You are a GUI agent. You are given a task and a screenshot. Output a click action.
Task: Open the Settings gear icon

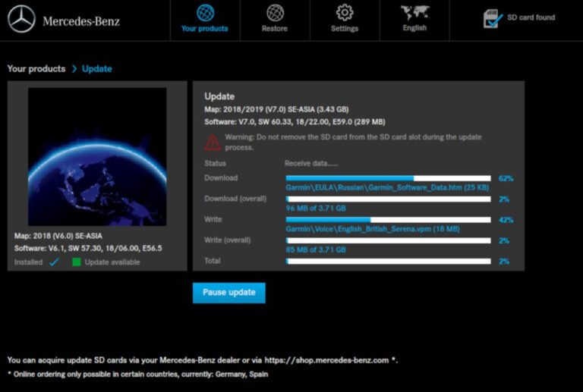click(x=345, y=12)
